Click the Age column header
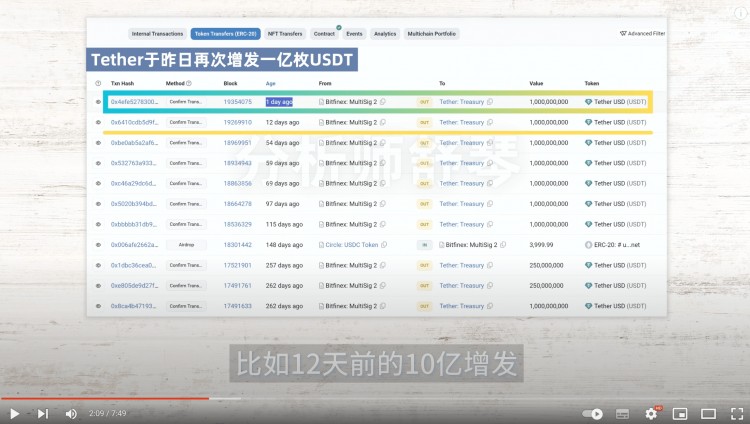The width and height of the screenshot is (750, 424). pyautogui.click(x=271, y=83)
